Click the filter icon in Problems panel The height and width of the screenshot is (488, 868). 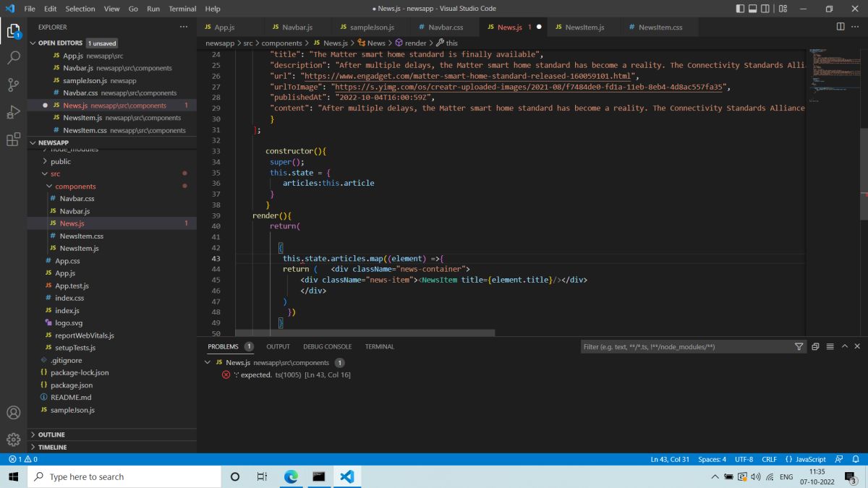click(799, 347)
